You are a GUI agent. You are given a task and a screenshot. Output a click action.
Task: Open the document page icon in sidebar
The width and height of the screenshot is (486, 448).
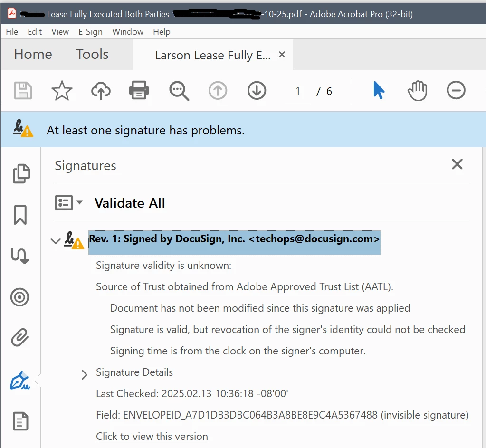[20, 421]
